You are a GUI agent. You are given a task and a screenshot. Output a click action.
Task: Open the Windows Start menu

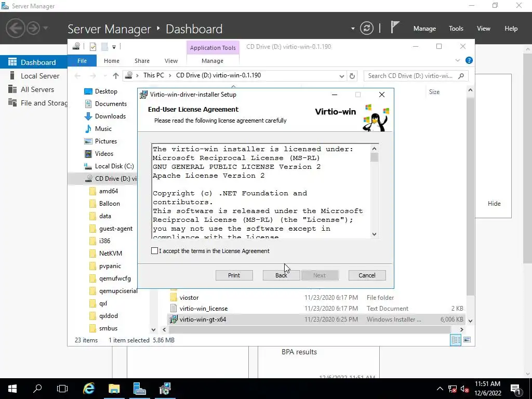(12, 389)
